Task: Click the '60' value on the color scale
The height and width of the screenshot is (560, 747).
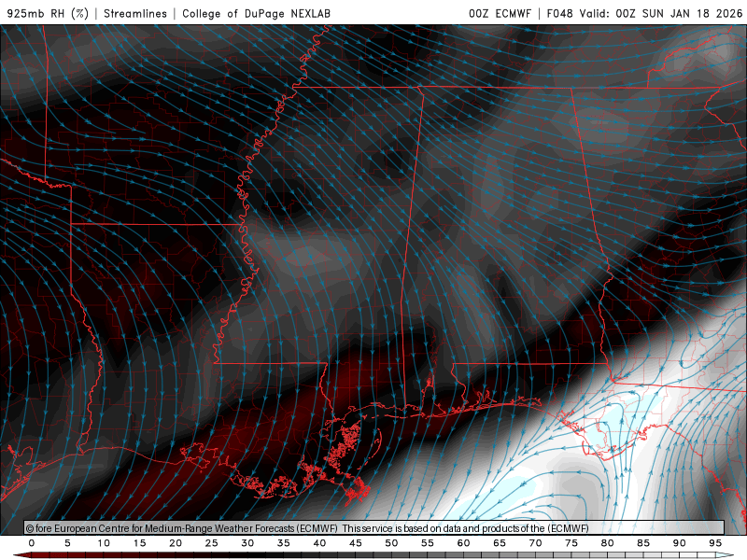Action: [463, 543]
